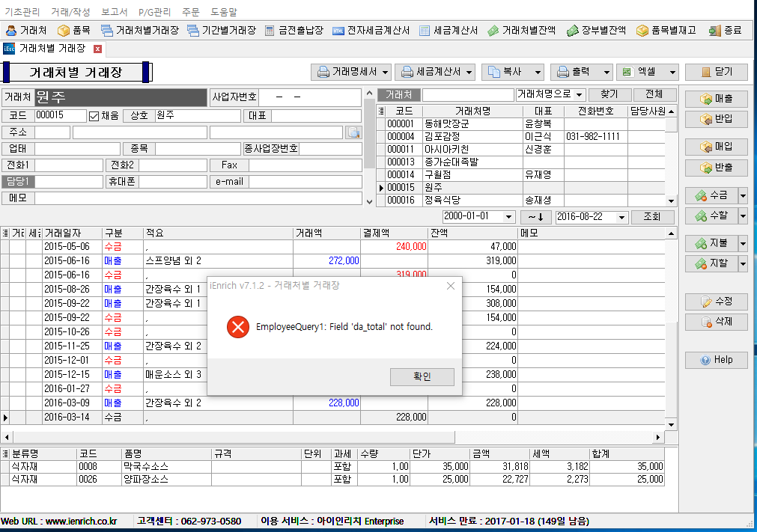Click the 매출 button in right panel

click(716, 99)
